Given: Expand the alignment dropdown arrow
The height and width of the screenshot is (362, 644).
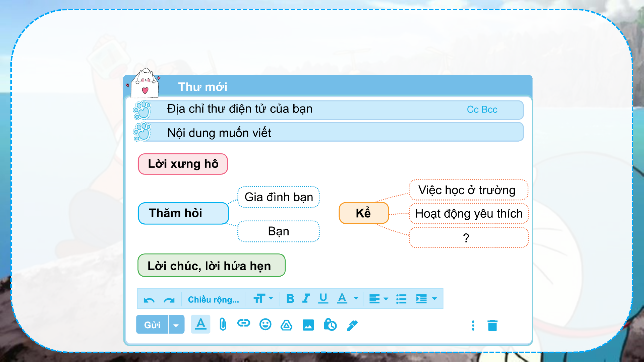Looking at the screenshot, I should click(x=386, y=298).
